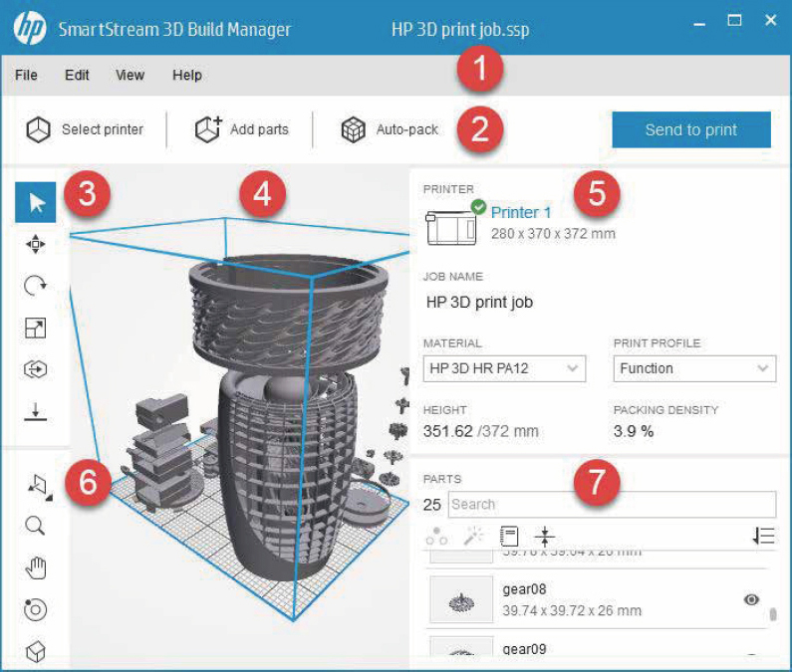Pick the Scale/resize tool

point(36,328)
